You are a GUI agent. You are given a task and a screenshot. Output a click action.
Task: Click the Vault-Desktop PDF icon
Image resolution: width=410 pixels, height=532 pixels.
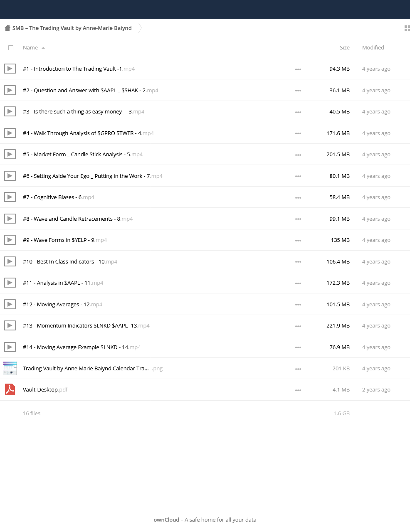10,389
